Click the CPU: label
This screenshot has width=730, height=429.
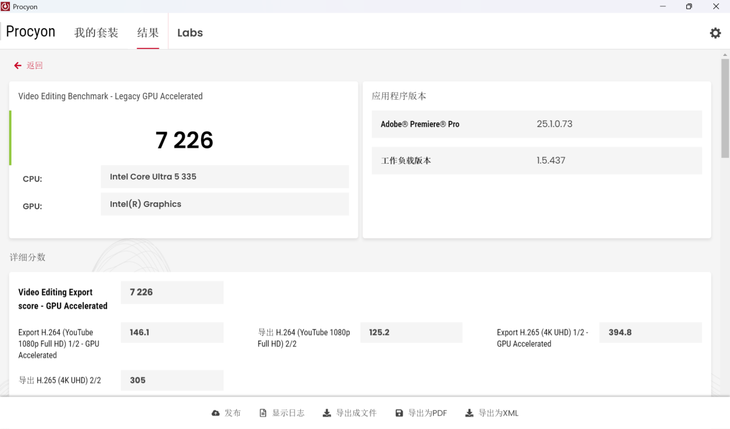(32, 179)
